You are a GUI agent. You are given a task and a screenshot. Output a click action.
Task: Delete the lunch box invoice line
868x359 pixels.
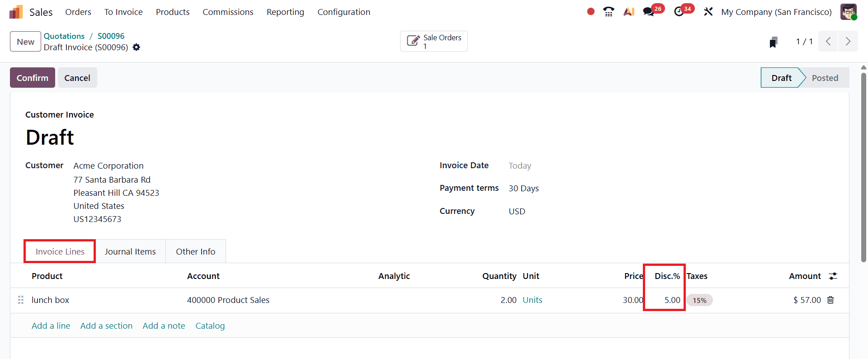(830, 300)
